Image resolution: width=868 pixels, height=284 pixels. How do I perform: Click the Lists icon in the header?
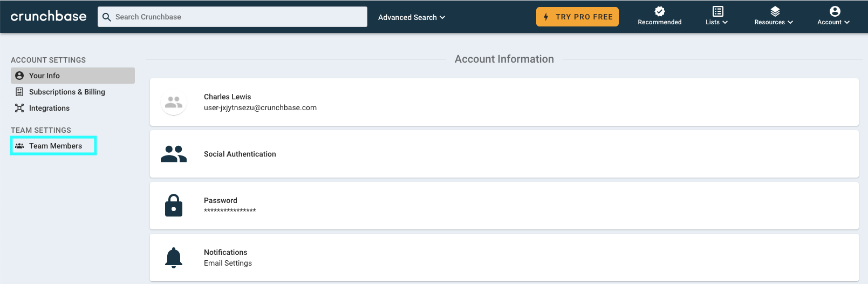point(718,11)
